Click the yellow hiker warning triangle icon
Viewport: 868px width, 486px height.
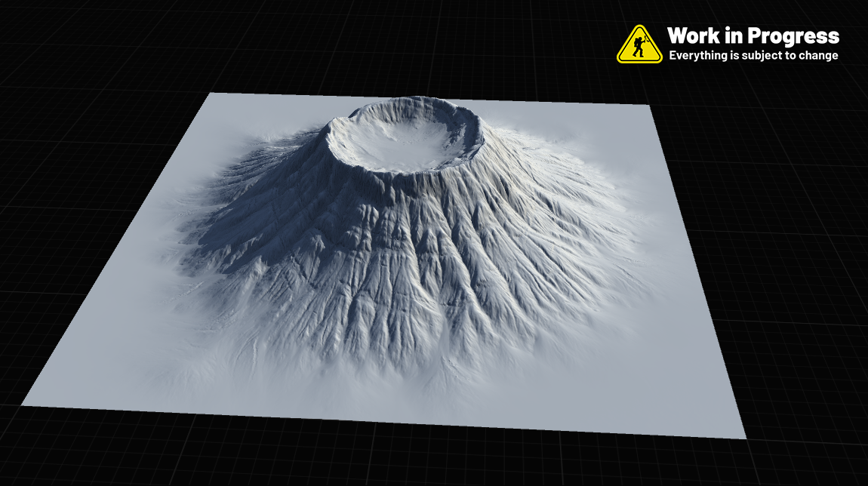point(639,45)
